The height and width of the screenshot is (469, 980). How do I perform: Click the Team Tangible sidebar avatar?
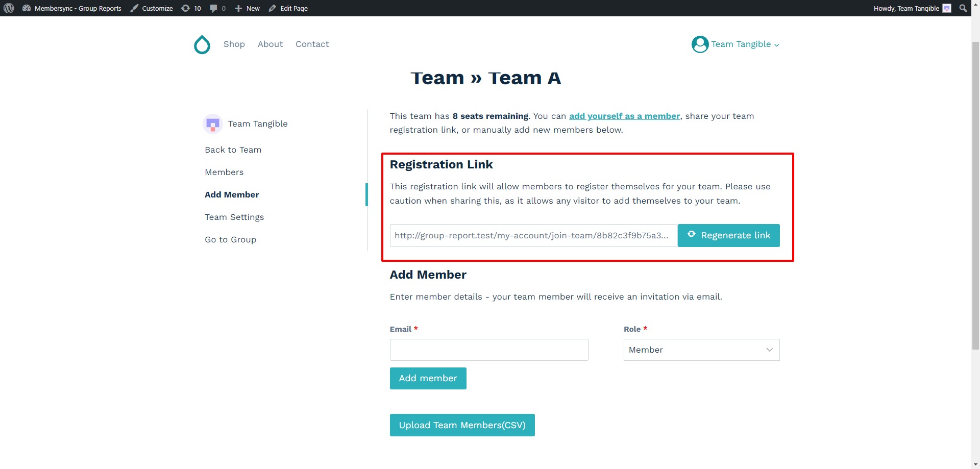212,124
